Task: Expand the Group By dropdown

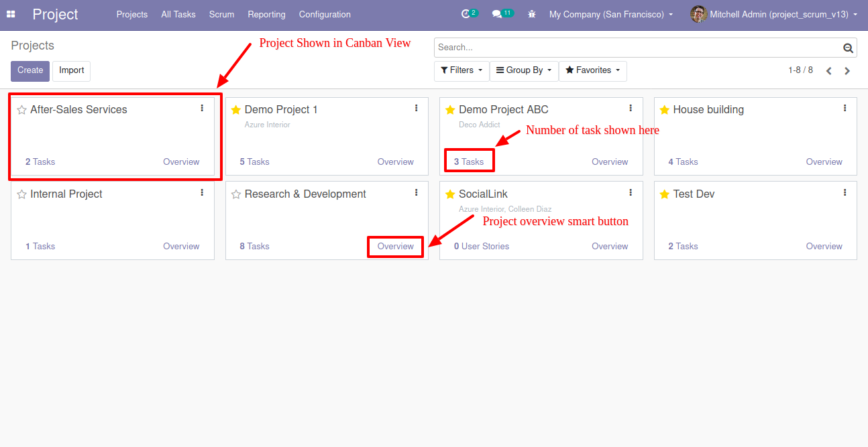Action: (x=523, y=70)
